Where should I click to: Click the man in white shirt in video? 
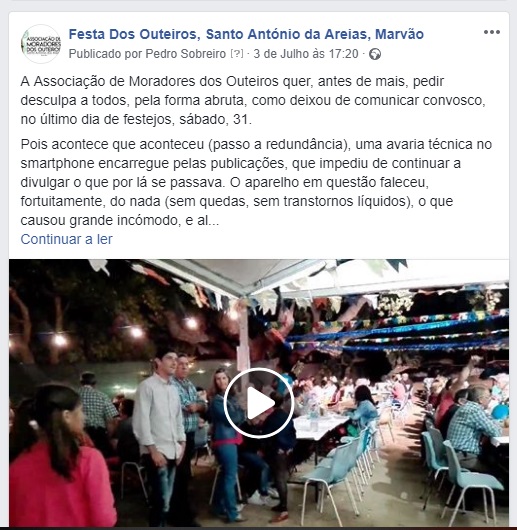[x=160, y=436]
